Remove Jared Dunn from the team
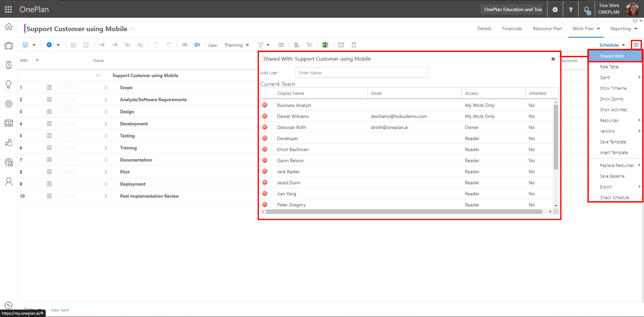Viewport: 644px width, 317px height. (x=264, y=182)
